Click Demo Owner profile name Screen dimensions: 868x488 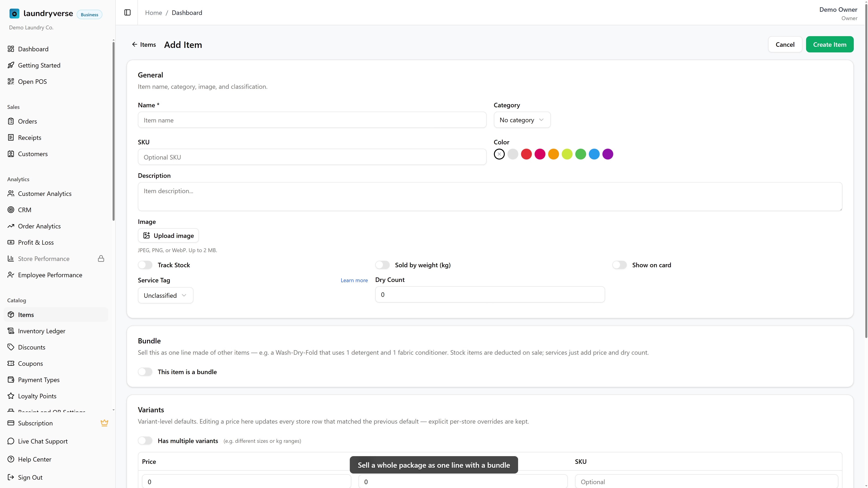click(838, 9)
